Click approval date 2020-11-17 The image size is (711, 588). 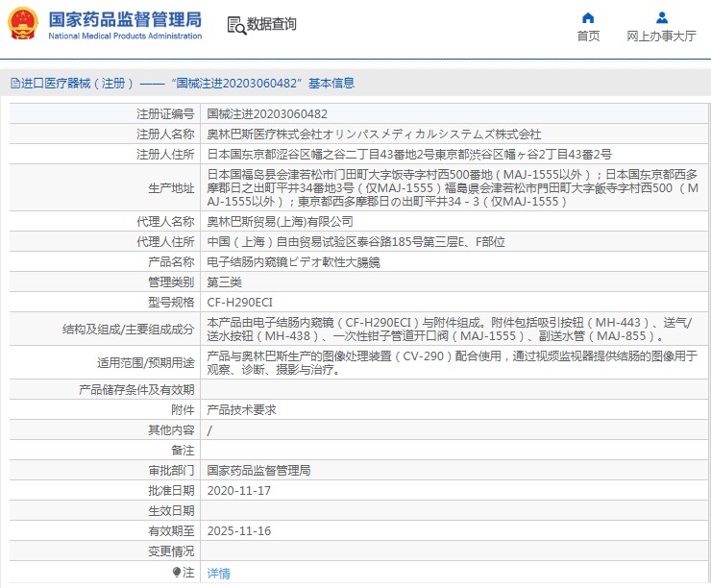(239, 491)
